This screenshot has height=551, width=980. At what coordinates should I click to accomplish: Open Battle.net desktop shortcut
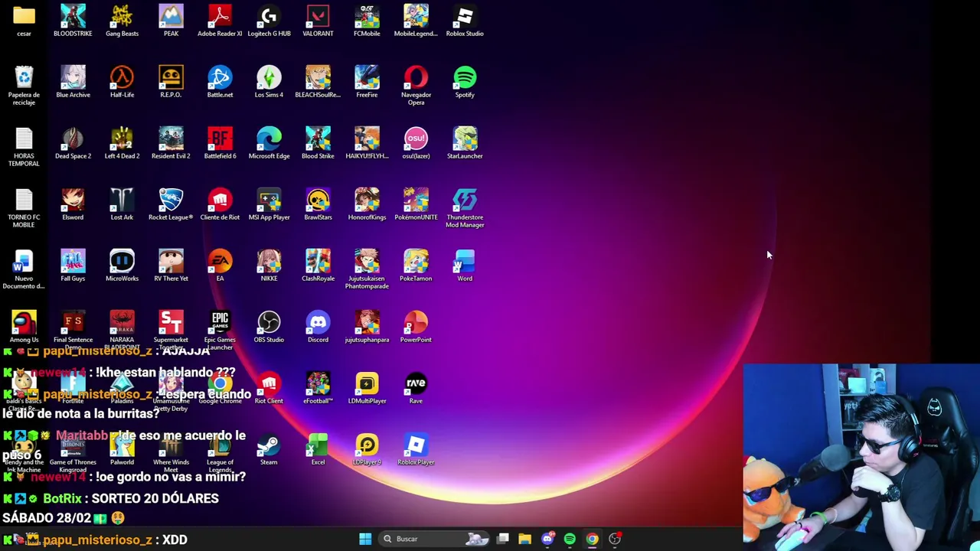tap(220, 82)
